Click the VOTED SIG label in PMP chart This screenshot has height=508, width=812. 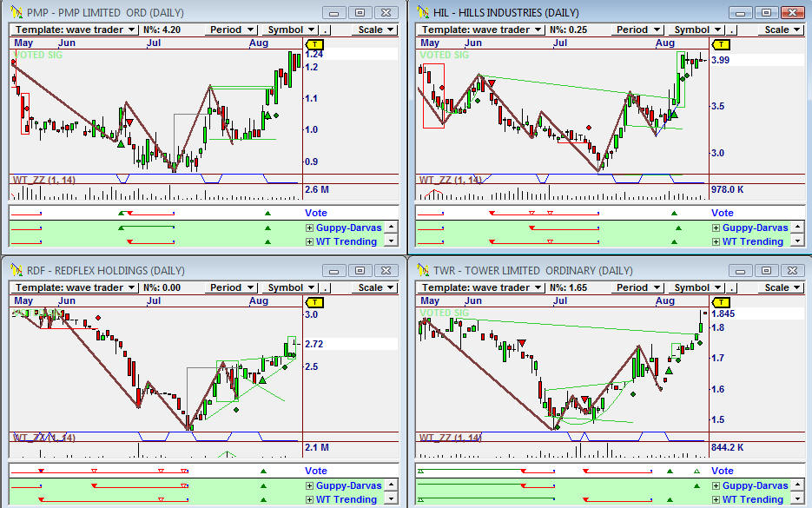tap(37, 55)
